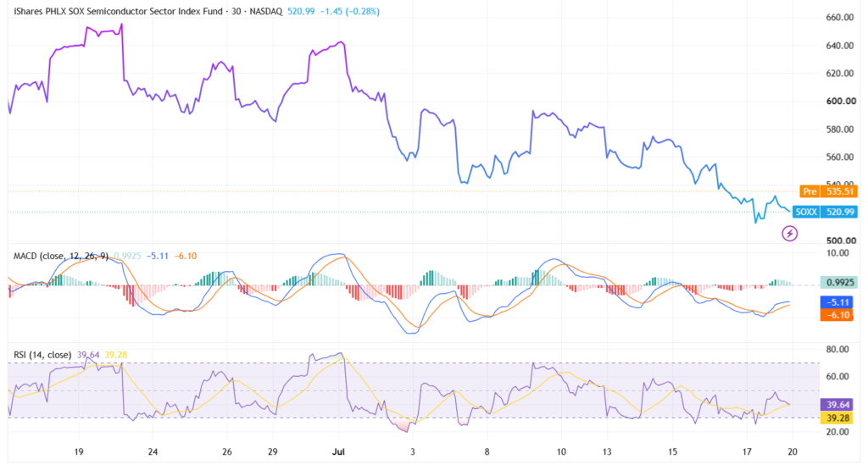This screenshot has height=470, width=868.
Task: Click the purple RSI 39.64 axis label
Action: (837, 405)
